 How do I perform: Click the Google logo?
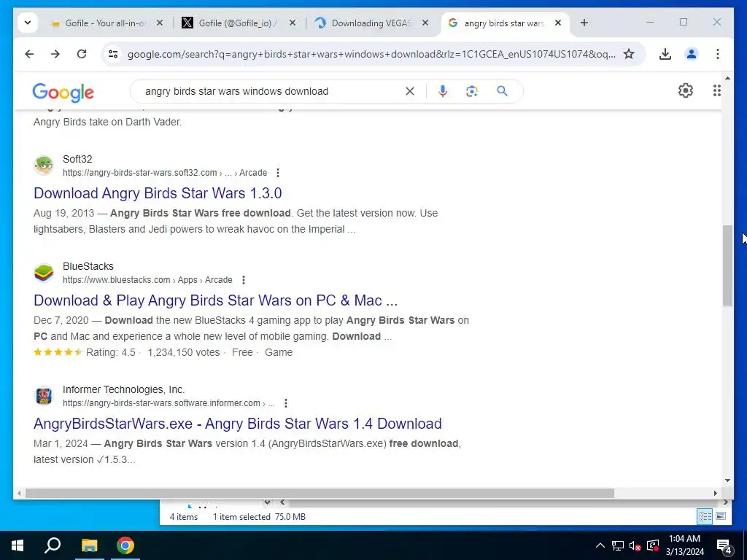click(63, 93)
